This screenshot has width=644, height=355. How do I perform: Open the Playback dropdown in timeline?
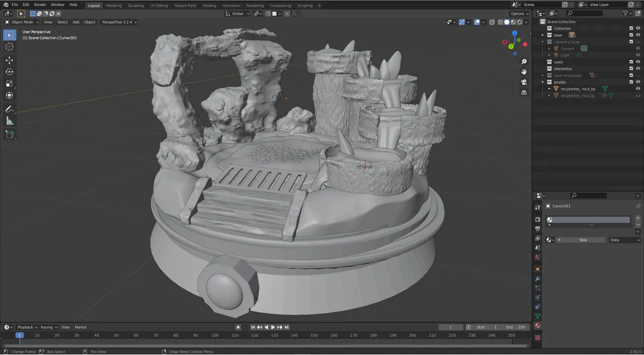27,327
